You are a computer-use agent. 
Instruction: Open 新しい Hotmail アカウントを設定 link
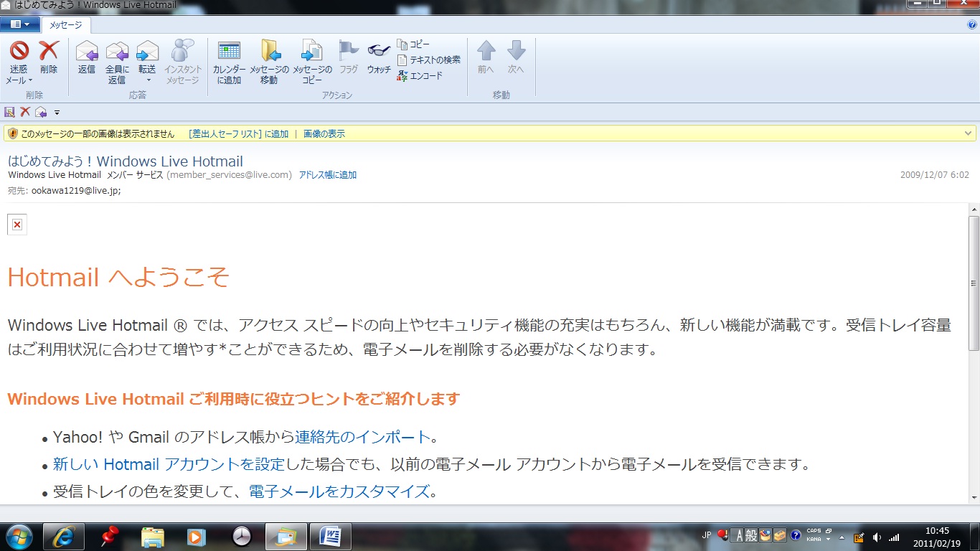(x=169, y=464)
